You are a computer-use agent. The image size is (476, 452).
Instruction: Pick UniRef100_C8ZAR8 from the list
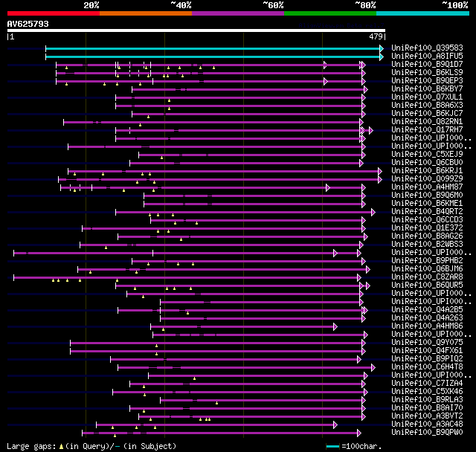(427, 277)
